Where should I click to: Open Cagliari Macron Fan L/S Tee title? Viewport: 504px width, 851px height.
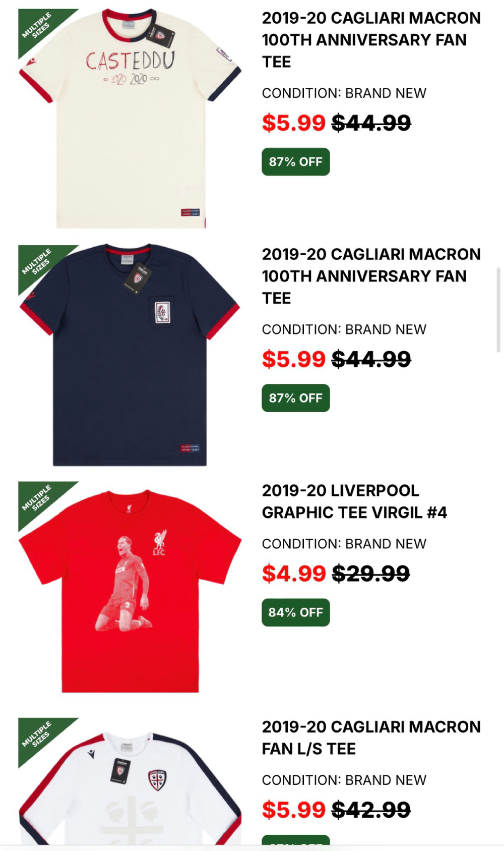371,737
